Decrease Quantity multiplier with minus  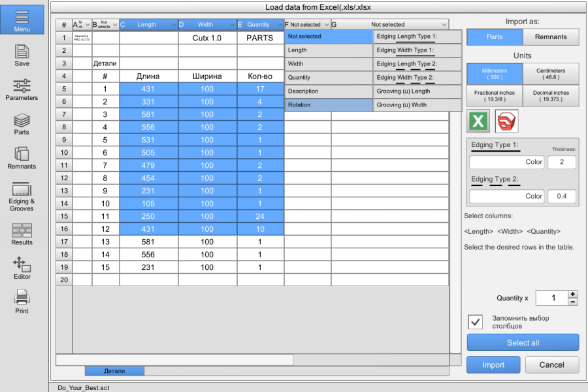pos(572,302)
